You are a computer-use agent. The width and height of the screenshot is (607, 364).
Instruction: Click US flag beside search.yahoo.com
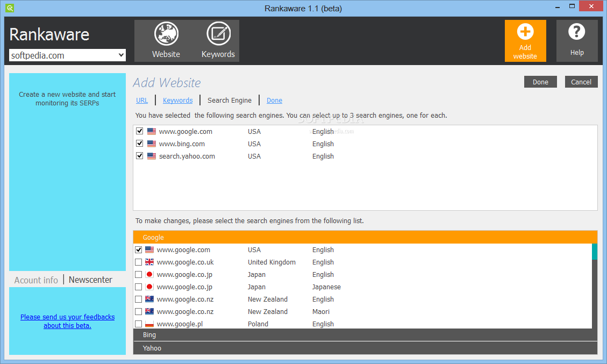pos(152,156)
